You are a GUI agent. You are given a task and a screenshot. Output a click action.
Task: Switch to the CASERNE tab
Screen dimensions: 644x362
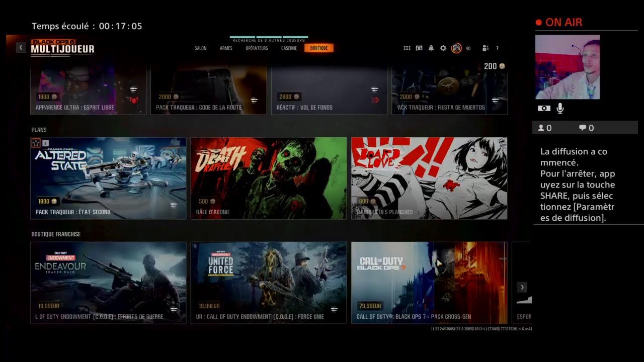point(289,48)
